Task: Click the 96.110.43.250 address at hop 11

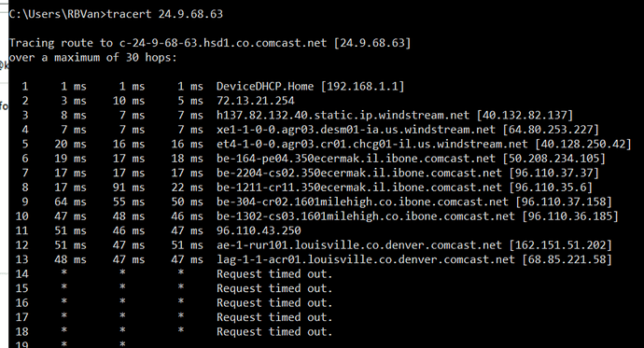Action: coord(259,230)
